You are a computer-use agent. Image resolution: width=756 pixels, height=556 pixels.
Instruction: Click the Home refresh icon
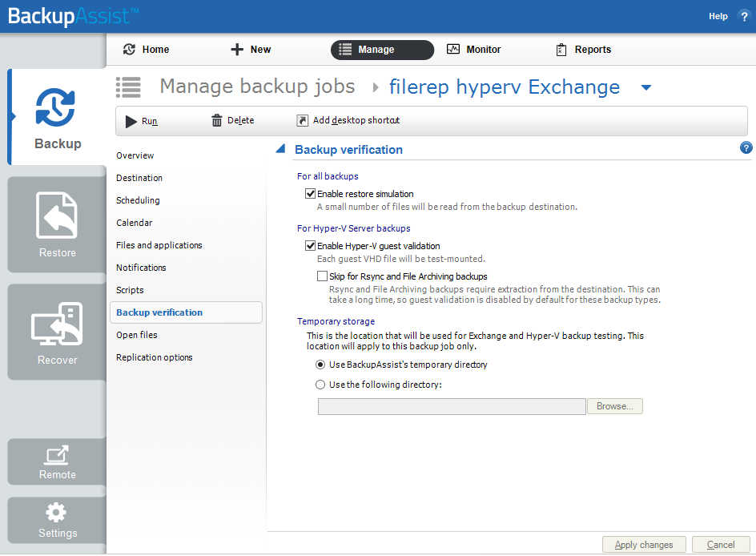[x=129, y=49]
